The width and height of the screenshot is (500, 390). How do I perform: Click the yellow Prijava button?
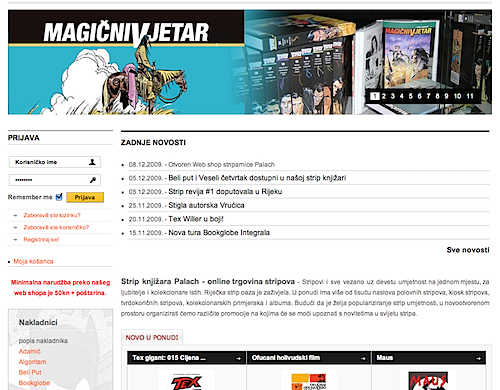click(x=85, y=197)
